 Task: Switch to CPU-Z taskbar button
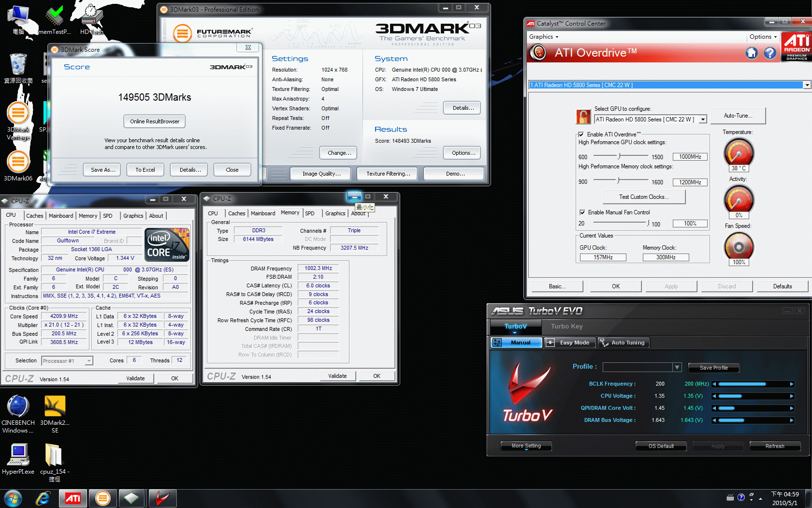click(x=131, y=498)
